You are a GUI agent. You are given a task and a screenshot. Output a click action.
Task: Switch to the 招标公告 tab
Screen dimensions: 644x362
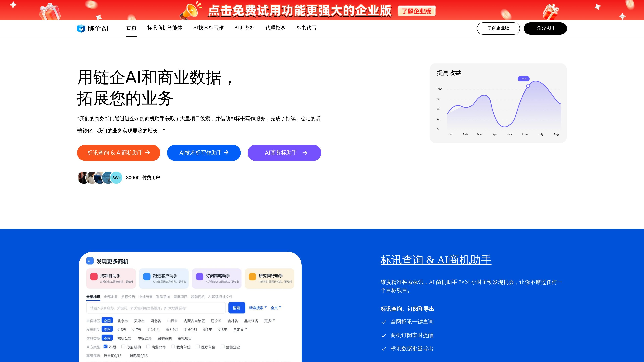tap(128, 297)
